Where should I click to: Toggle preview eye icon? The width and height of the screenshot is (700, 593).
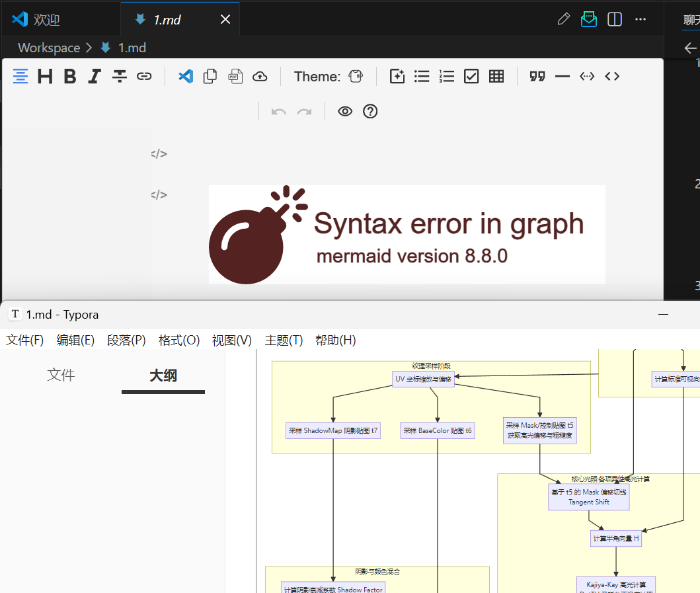tap(345, 111)
